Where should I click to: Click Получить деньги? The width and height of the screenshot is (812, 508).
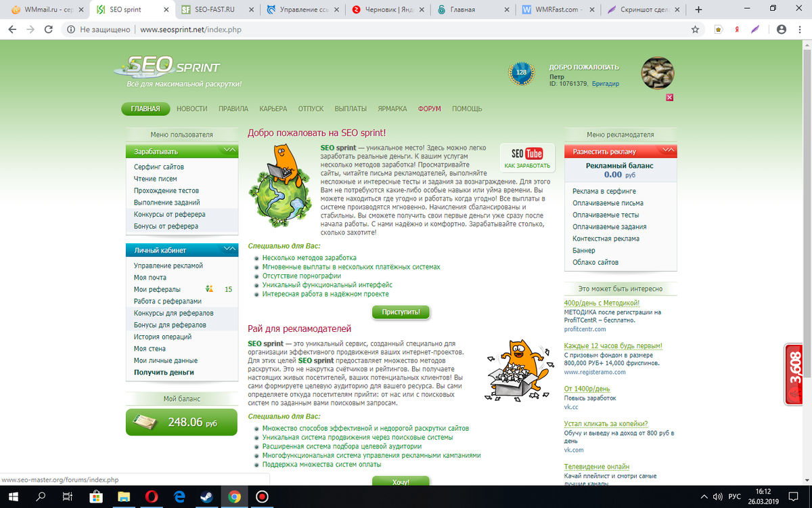[164, 372]
